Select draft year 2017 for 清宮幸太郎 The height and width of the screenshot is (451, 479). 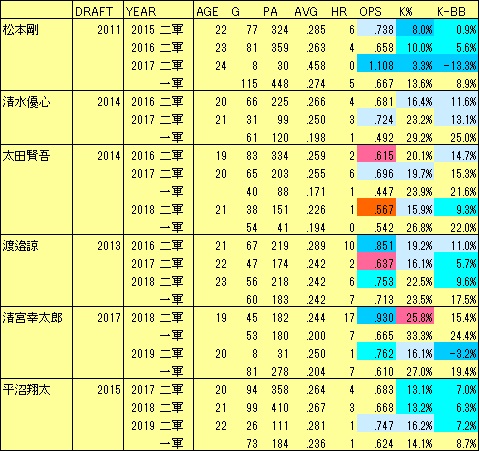pos(109,318)
